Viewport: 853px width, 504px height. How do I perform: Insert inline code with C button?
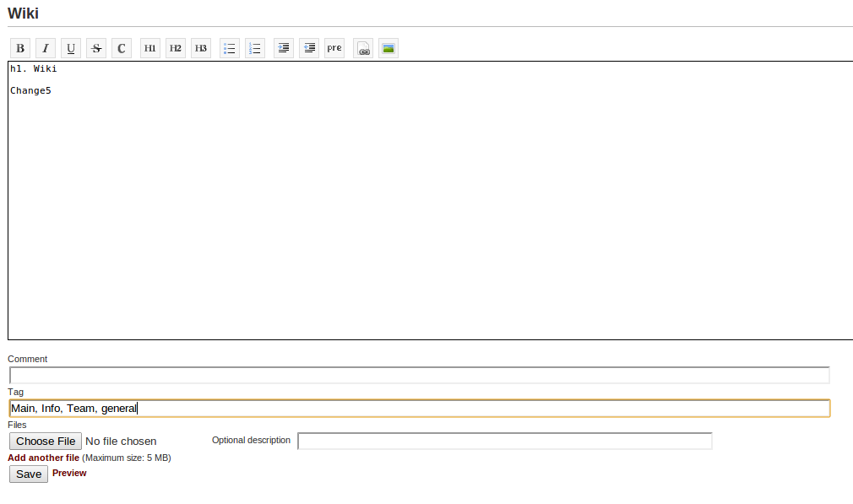122,48
